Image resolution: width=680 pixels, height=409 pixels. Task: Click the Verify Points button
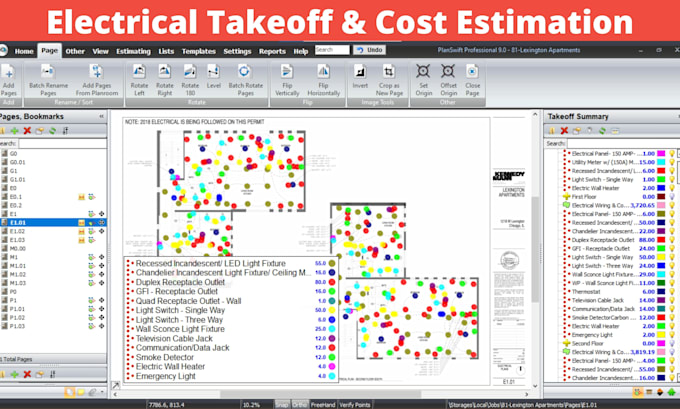click(x=354, y=403)
